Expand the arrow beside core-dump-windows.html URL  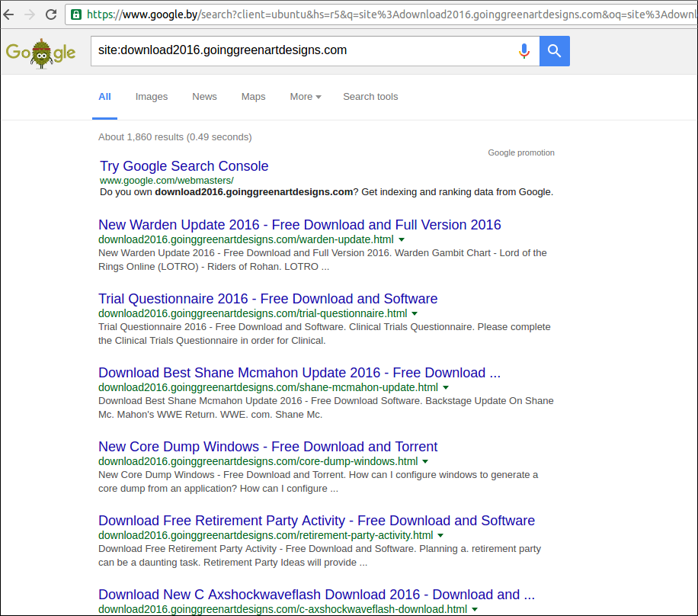click(425, 461)
